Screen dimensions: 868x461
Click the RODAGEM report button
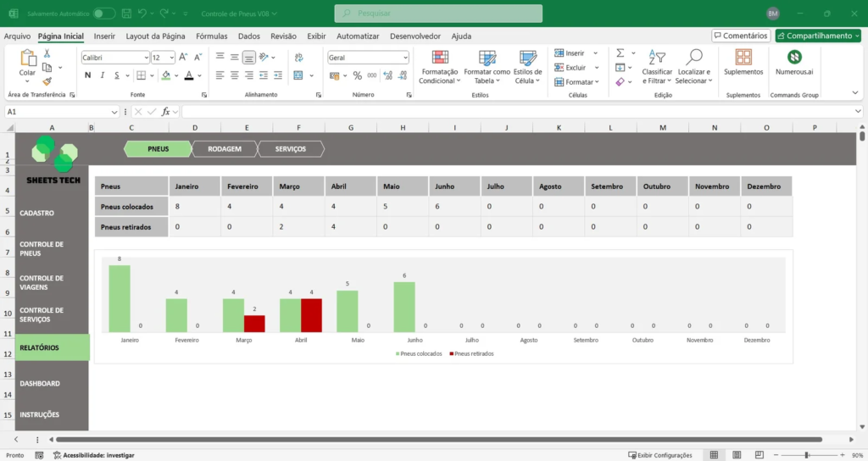[x=224, y=149]
